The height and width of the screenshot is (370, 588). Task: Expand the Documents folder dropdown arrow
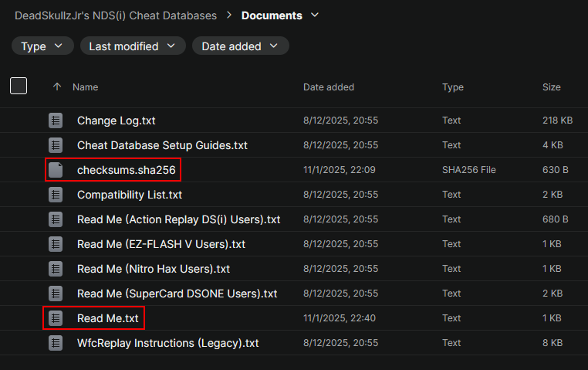(315, 15)
